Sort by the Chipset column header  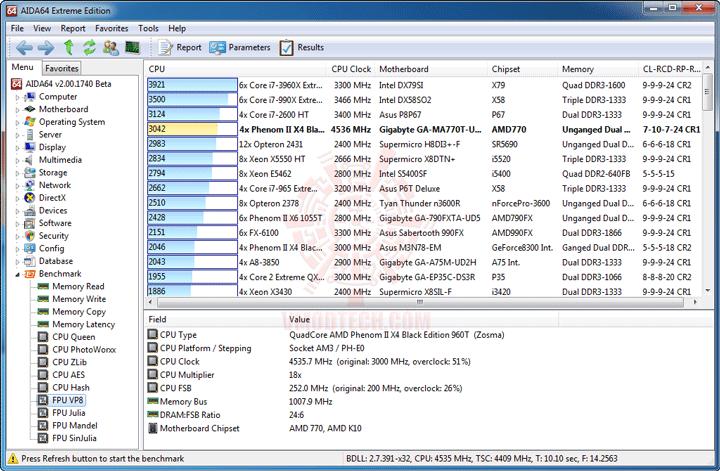pyautogui.click(x=522, y=69)
